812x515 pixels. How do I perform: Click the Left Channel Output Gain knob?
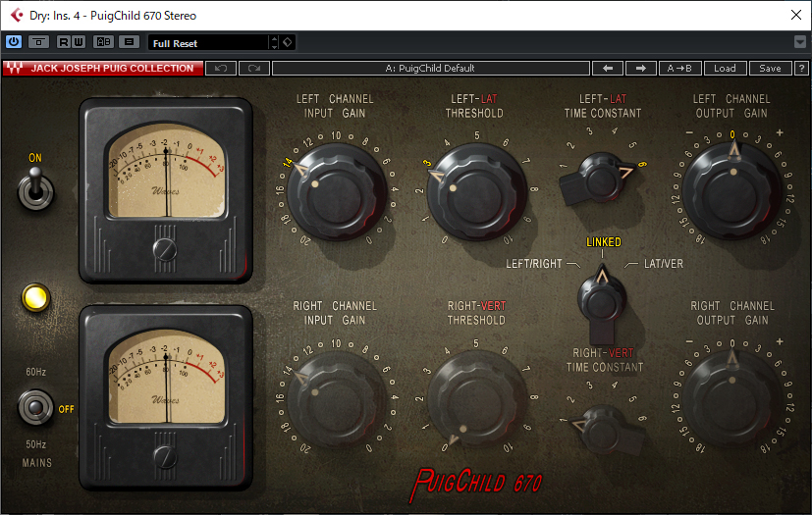click(x=731, y=190)
